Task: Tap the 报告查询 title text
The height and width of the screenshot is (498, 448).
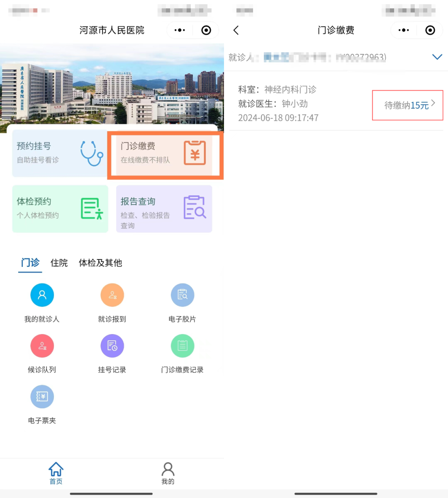Action: (138, 201)
